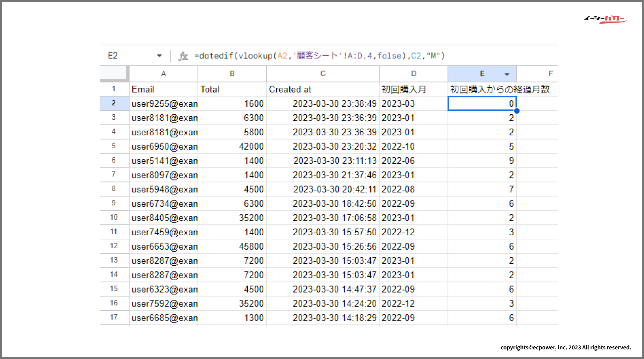Select column B header

coord(232,74)
